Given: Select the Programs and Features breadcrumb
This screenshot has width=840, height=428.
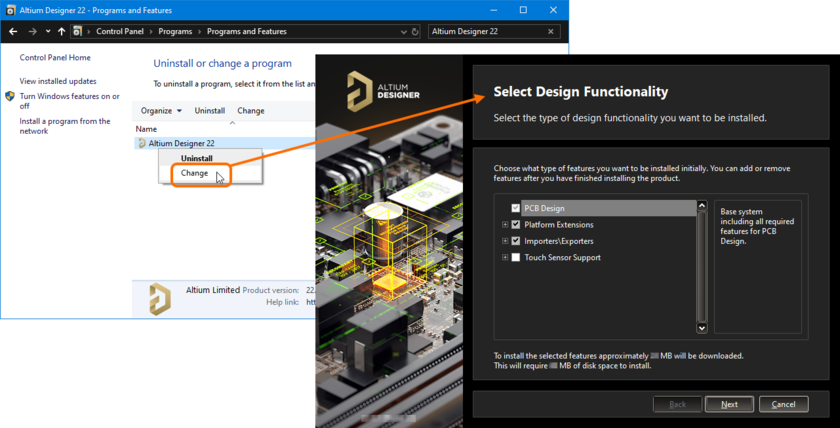Looking at the screenshot, I should [246, 32].
